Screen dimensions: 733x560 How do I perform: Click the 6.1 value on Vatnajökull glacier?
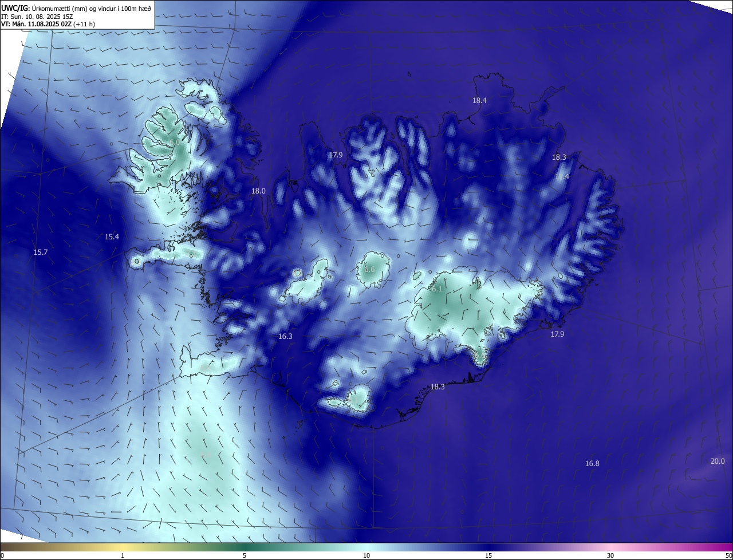click(436, 289)
